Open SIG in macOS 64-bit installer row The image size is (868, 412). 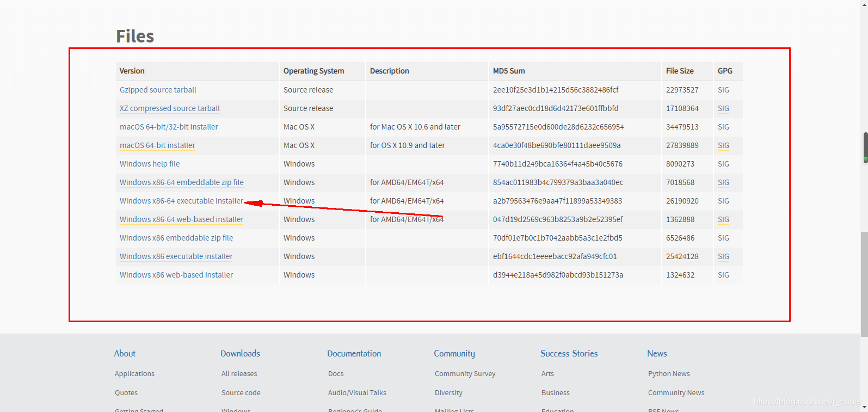click(723, 145)
